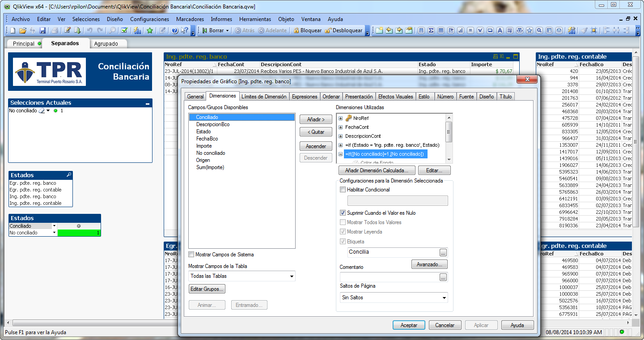Click the Dimensiones Utilizadas list scrollbar
The width and height of the screenshot is (644, 340).
449,138
